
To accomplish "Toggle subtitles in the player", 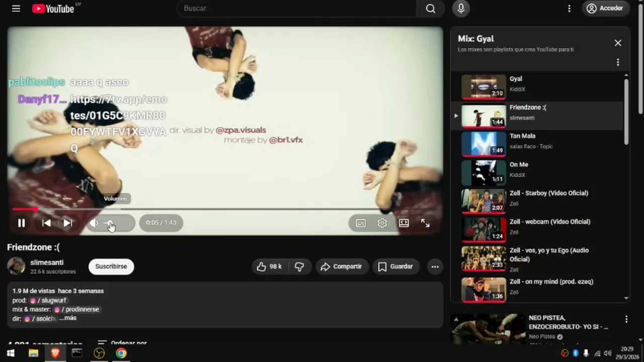I will click(361, 223).
